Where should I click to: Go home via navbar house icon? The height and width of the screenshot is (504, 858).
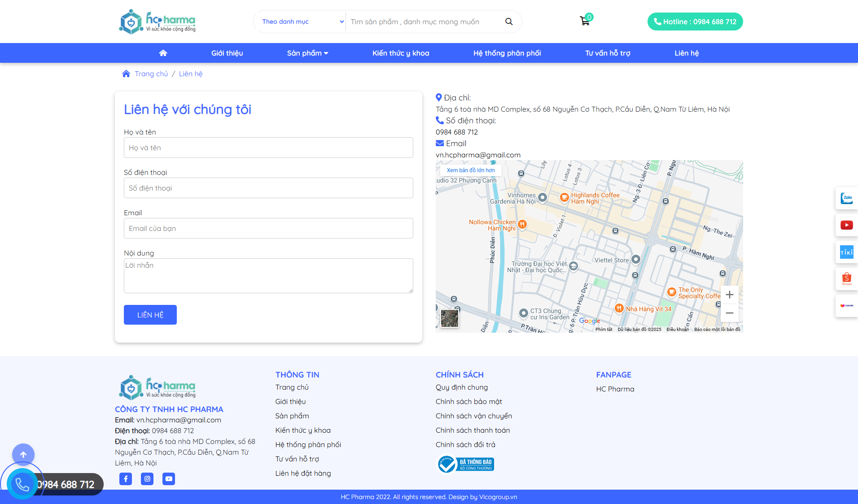click(163, 53)
